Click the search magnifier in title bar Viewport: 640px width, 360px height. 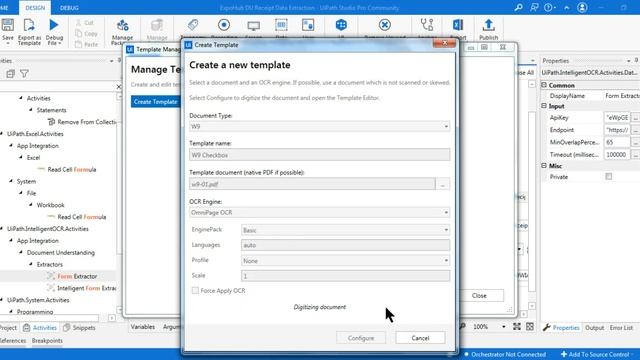[518, 7]
